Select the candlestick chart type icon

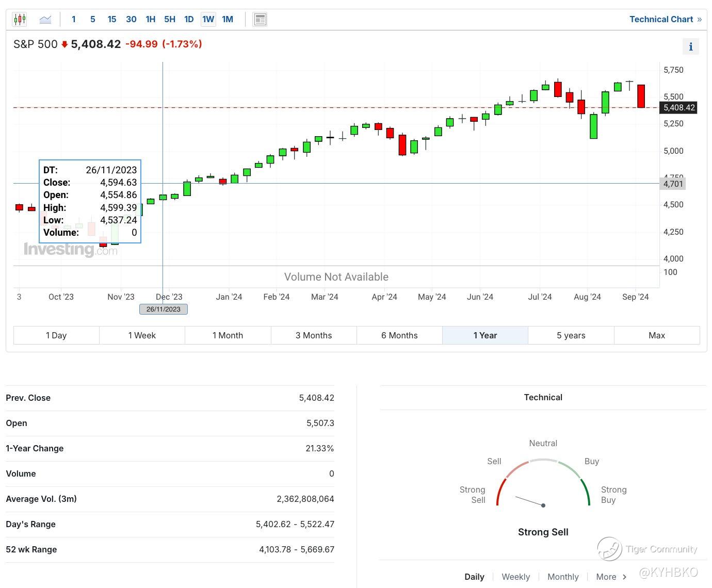click(x=20, y=20)
